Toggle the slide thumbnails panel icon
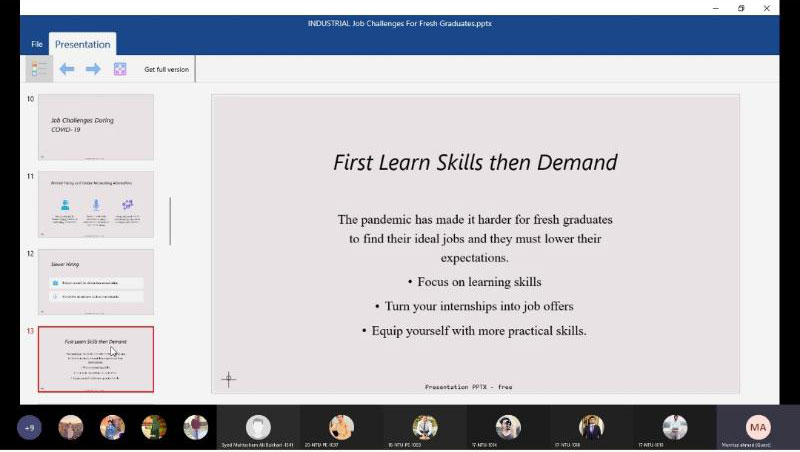Viewport: 800px width, 452px height. coord(39,69)
